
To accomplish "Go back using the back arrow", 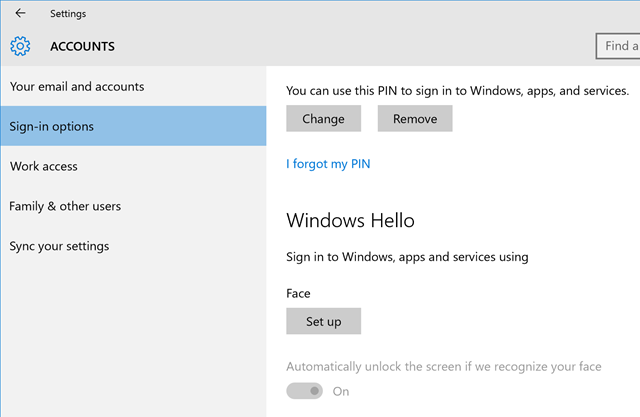I will 20,13.
